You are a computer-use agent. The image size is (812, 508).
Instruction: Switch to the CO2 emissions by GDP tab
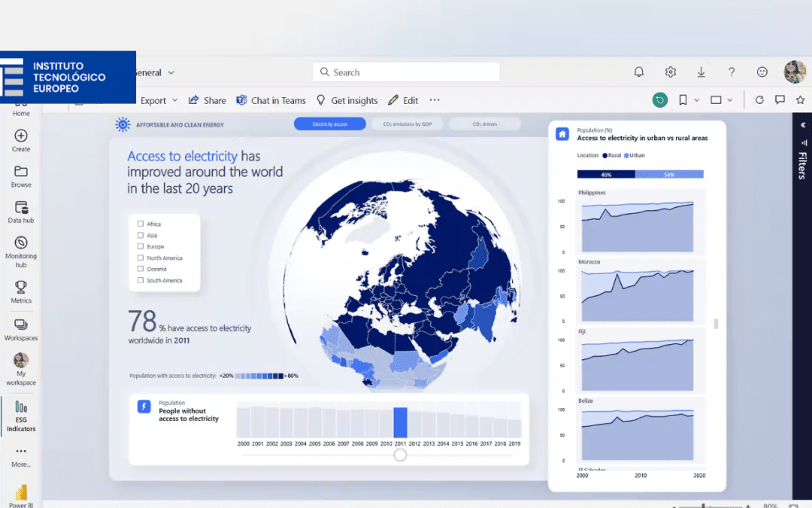[407, 123]
